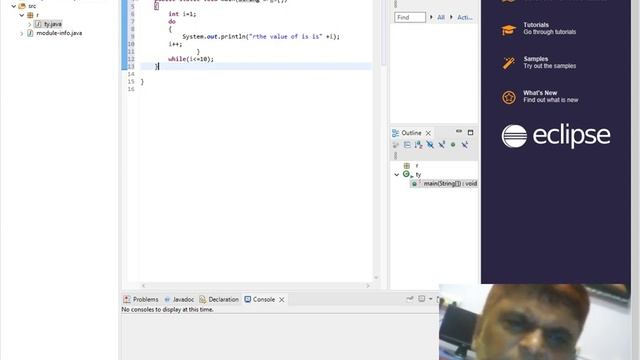640x360 pixels.
Task: Collapse the src folder in Package Explorer
Action: [14, 6]
